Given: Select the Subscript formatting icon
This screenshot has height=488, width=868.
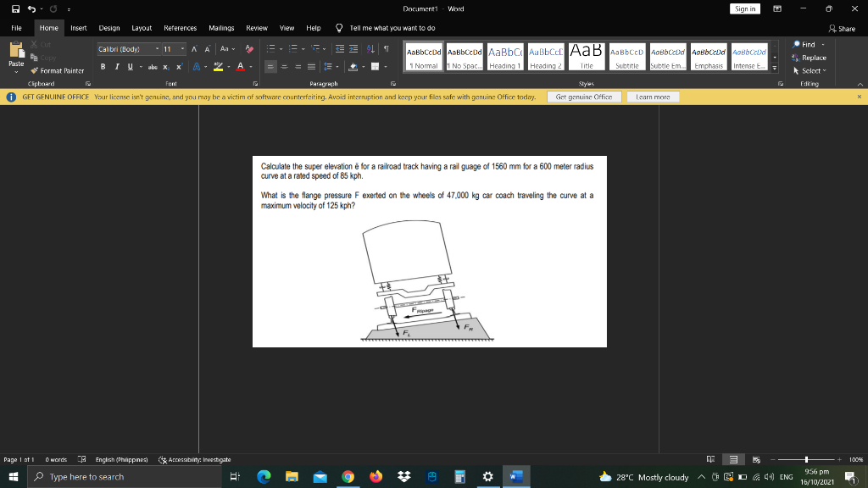Looking at the screenshot, I should point(165,66).
